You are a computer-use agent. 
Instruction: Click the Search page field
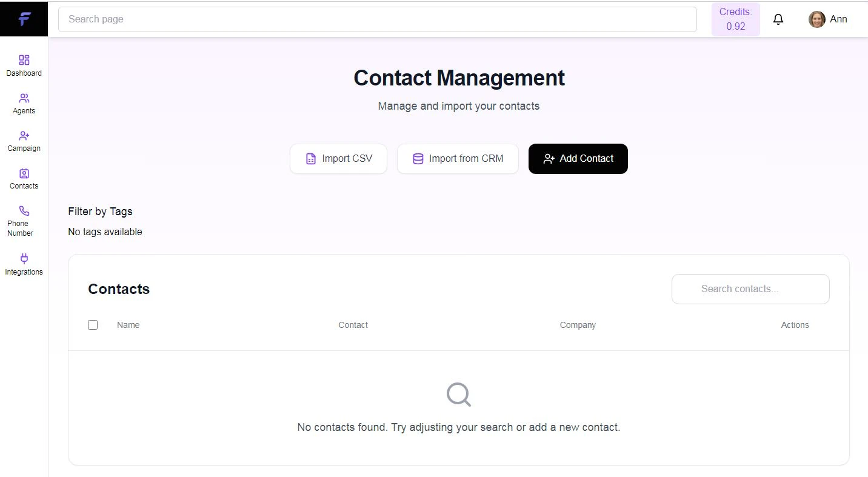(x=377, y=19)
